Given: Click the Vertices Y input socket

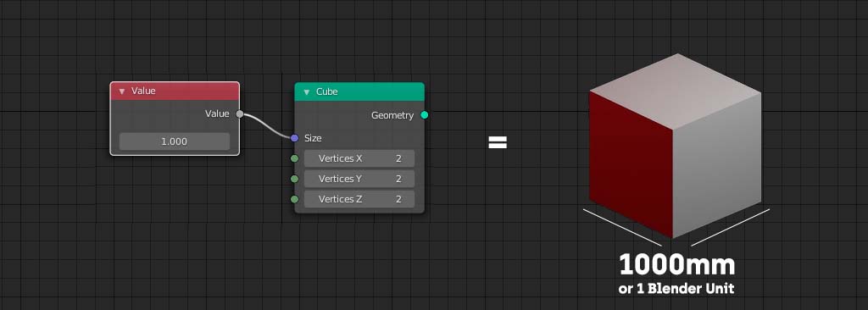Looking at the screenshot, I should [294, 179].
